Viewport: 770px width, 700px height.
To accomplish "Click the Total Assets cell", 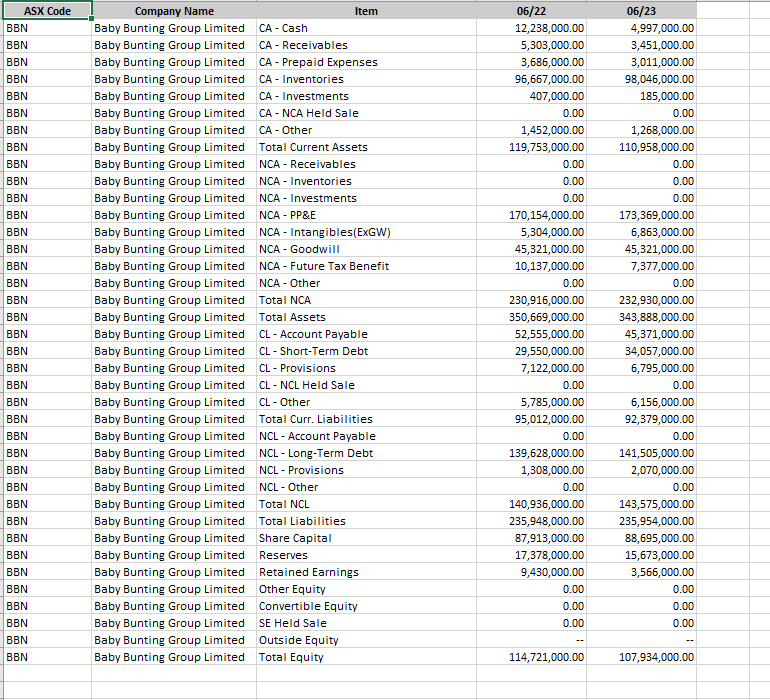I will pyautogui.click(x=366, y=317).
